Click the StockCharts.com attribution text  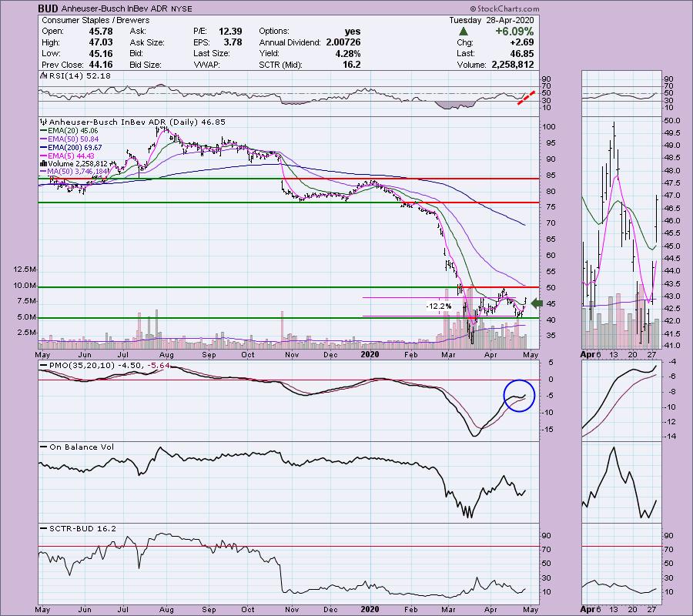pos(504,8)
